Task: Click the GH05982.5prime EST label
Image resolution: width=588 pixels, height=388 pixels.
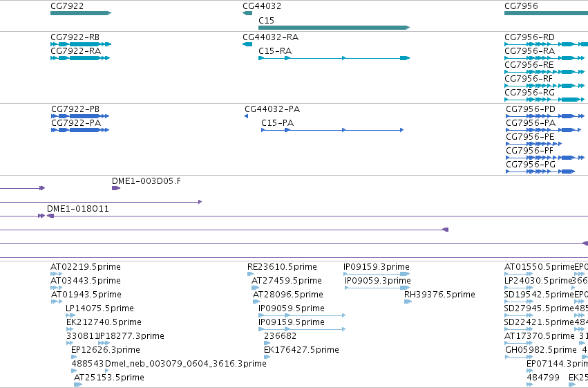Action: click(x=541, y=350)
